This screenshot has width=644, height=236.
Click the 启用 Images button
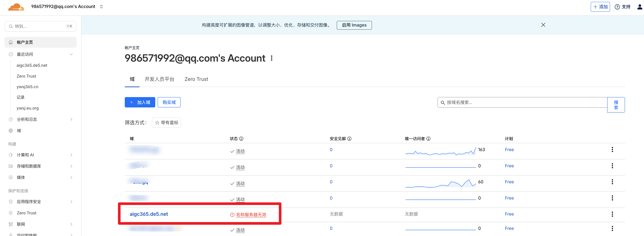(354, 25)
